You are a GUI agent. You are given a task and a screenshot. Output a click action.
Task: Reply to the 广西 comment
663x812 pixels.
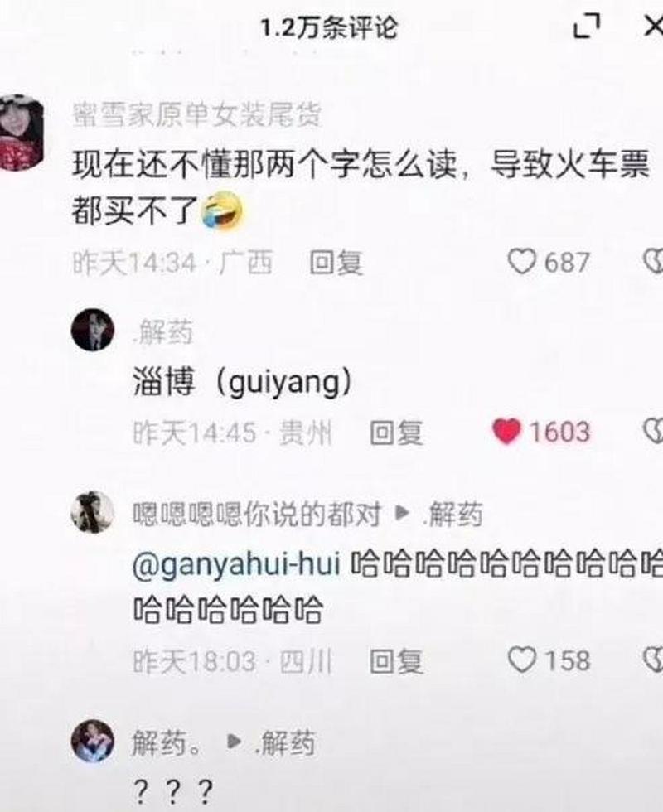click(x=336, y=263)
